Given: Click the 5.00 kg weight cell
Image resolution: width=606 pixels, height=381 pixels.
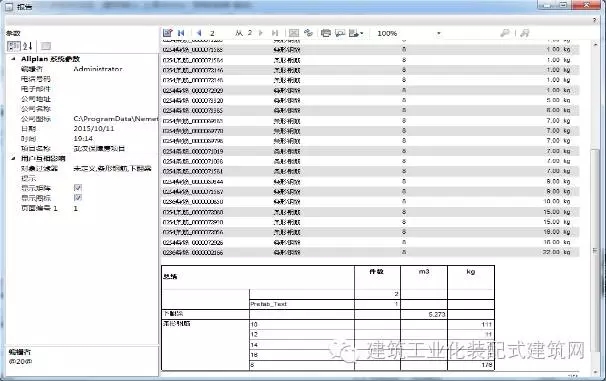Looking at the screenshot, I should [x=559, y=100].
